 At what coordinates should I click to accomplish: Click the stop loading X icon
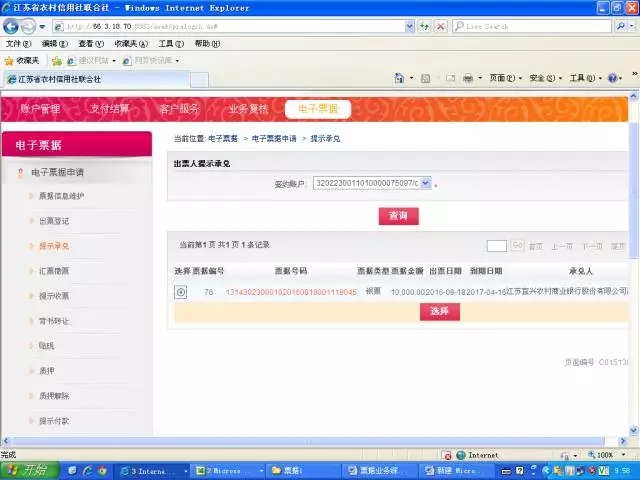click(440, 26)
